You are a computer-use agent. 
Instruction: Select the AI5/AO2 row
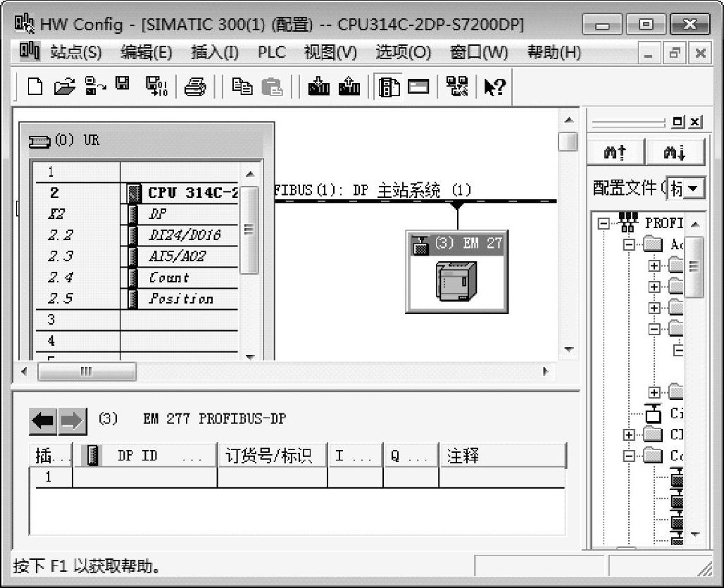click(137, 256)
